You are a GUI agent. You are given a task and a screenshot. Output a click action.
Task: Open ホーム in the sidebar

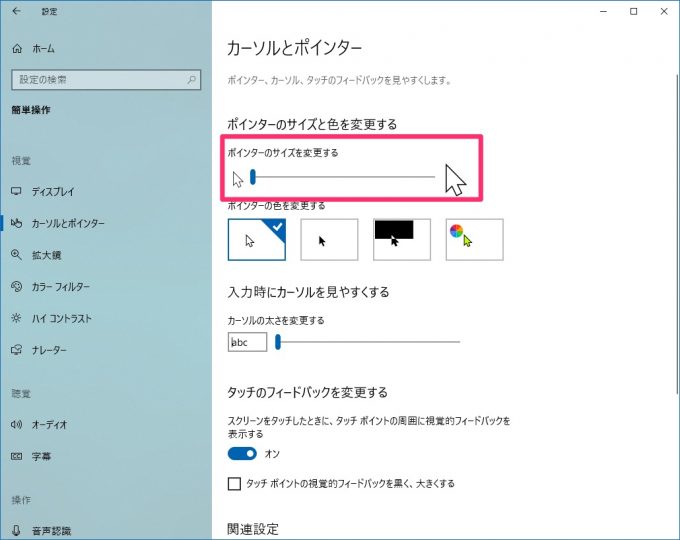(43, 49)
